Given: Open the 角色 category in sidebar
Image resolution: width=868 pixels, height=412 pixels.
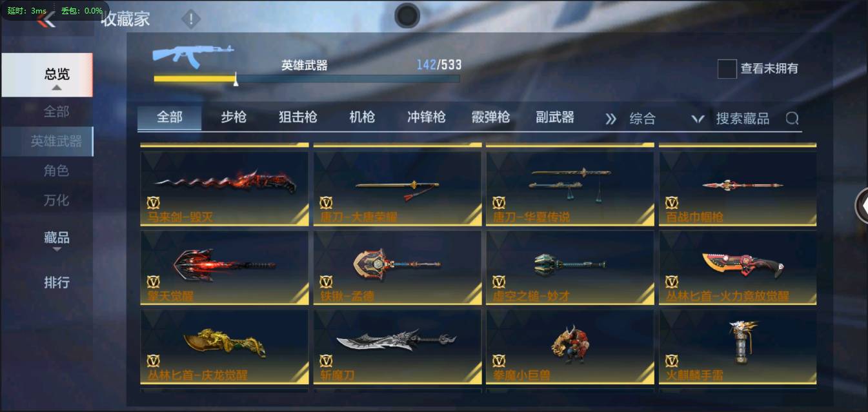Looking at the screenshot, I should tap(56, 171).
